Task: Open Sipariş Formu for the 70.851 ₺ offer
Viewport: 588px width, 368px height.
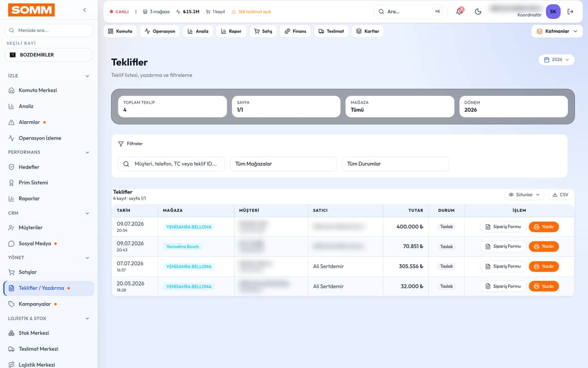Action: click(x=503, y=246)
